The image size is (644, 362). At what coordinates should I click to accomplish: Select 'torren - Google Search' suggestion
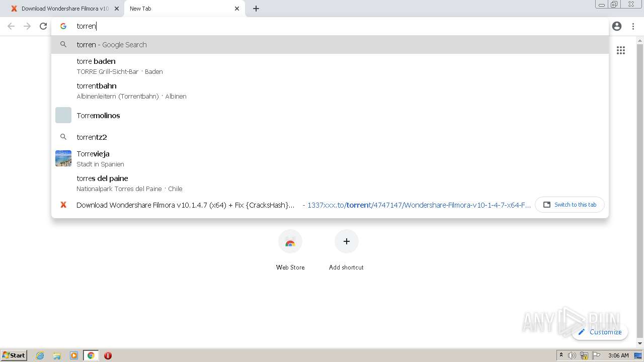(330, 45)
